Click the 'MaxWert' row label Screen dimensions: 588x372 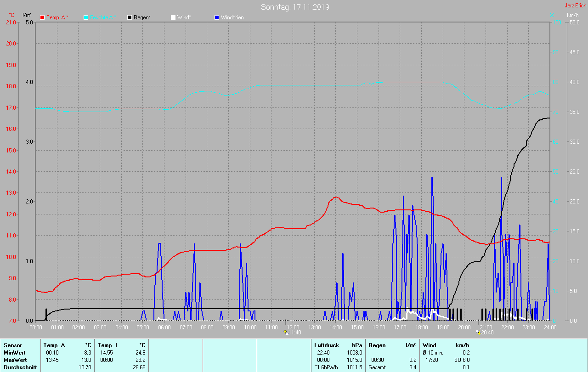coord(15,360)
